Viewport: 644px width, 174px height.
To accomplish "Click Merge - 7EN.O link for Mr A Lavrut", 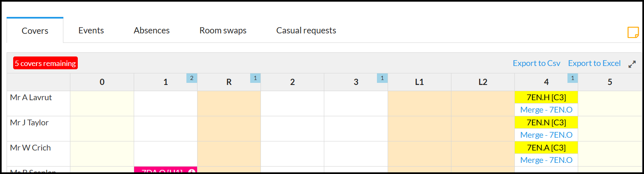I will 546,110.
